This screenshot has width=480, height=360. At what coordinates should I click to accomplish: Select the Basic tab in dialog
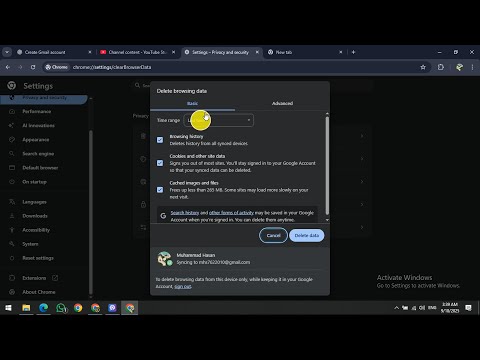click(192, 103)
